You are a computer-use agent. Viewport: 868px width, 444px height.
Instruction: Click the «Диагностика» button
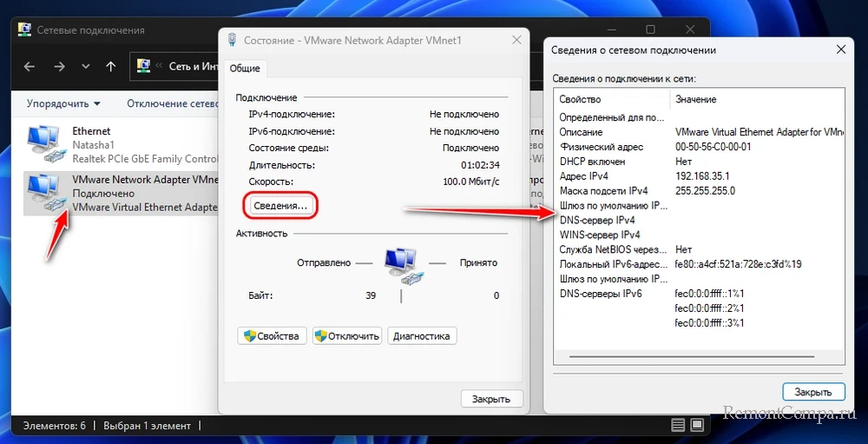point(423,336)
